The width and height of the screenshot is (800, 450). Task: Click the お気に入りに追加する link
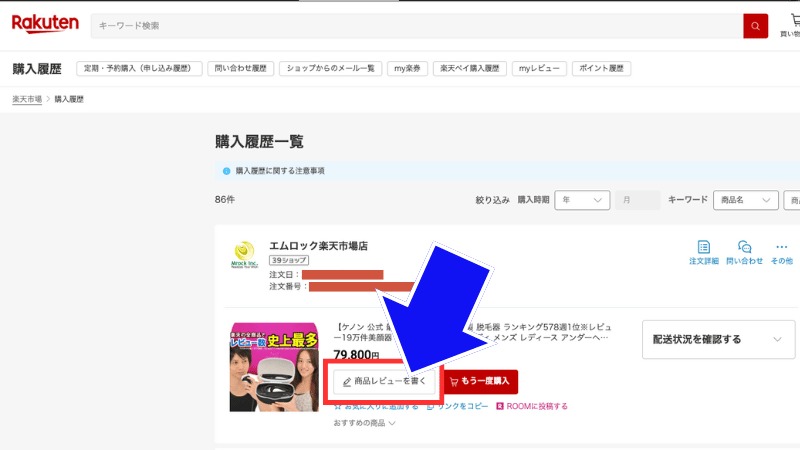tap(376, 406)
